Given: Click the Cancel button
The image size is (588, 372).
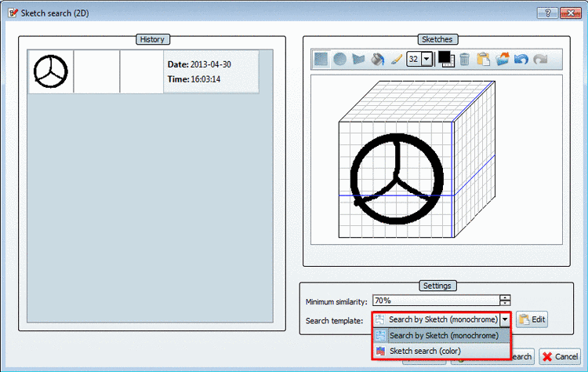Looking at the screenshot, I should pos(560,356).
